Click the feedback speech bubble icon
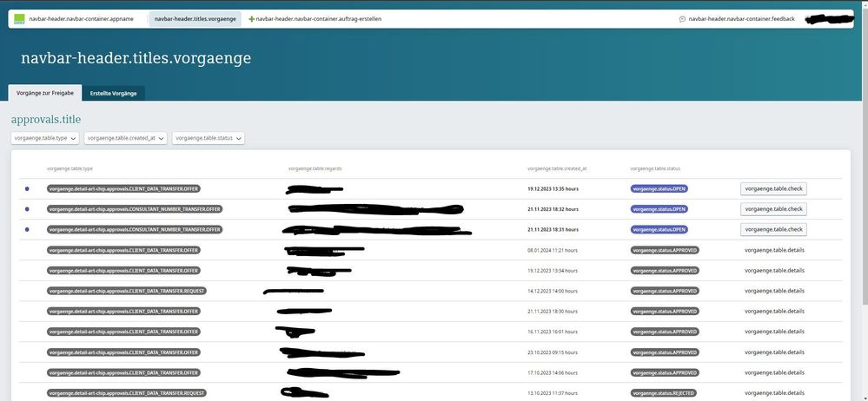Viewport: 868px width, 401px height. tap(683, 18)
